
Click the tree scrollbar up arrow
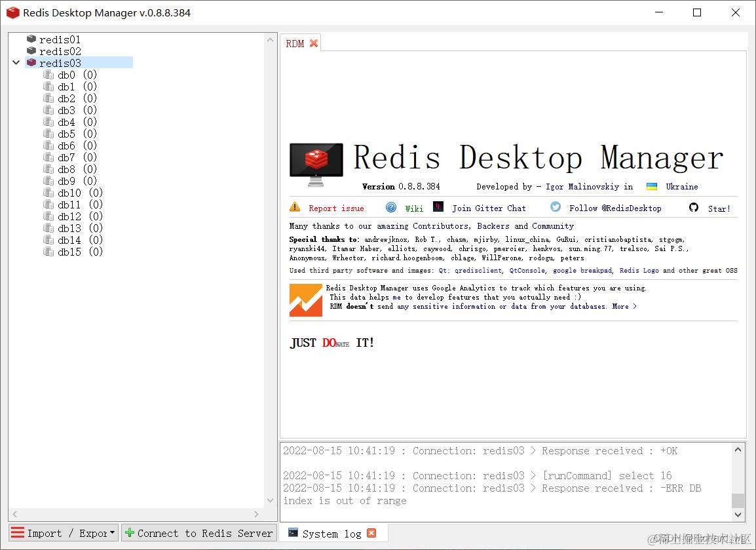270,39
